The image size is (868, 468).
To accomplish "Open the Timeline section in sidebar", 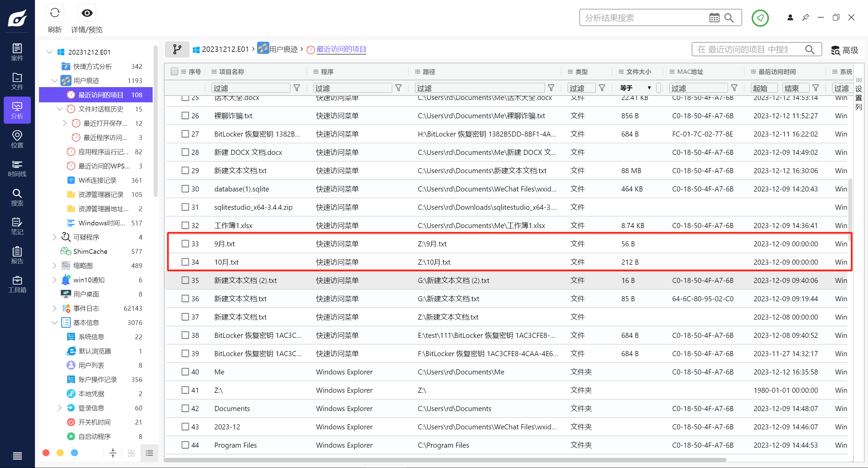I will click(17, 168).
